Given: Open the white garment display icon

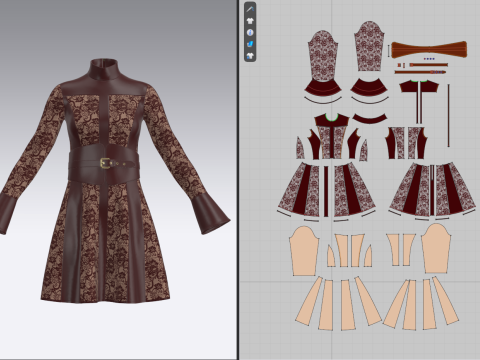Looking at the screenshot, I should (250, 21).
